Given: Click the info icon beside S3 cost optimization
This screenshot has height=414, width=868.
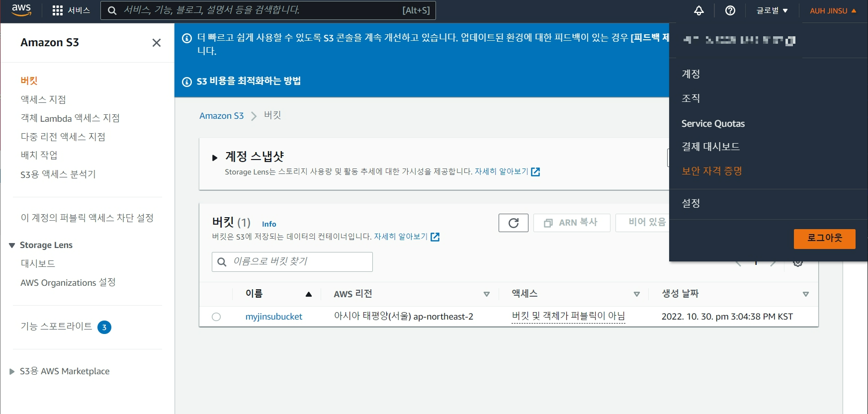Looking at the screenshot, I should coord(187,82).
